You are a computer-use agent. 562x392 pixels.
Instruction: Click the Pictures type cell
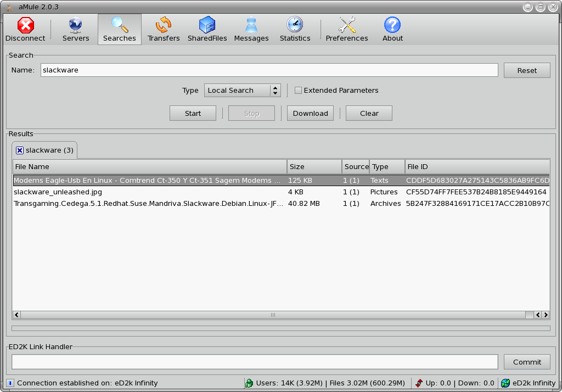point(384,192)
